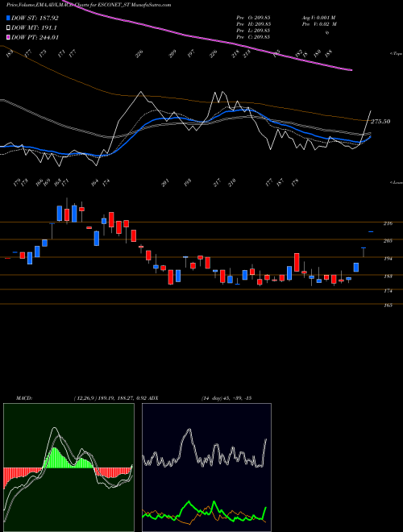Screen dimensions: 403x532
Task: Click MACD values '(12,26,9) 189.19, 188.27, 0.92'
Action: tap(110, 398)
